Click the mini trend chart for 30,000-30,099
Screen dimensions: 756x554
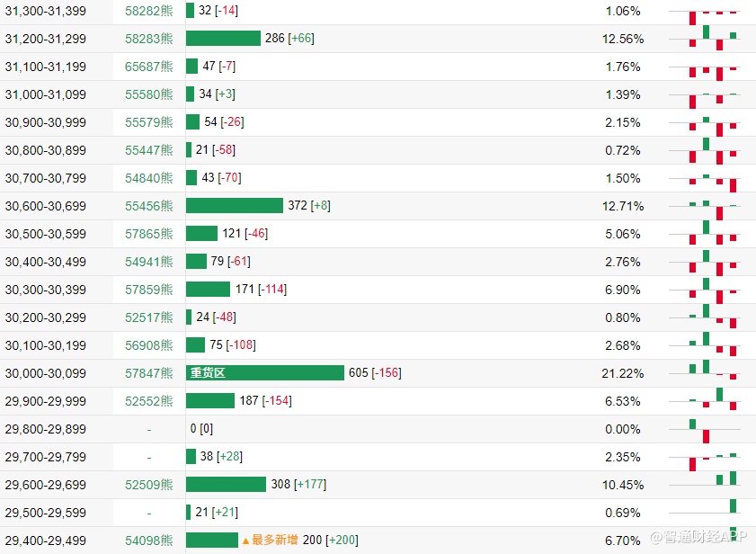tap(714, 373)
